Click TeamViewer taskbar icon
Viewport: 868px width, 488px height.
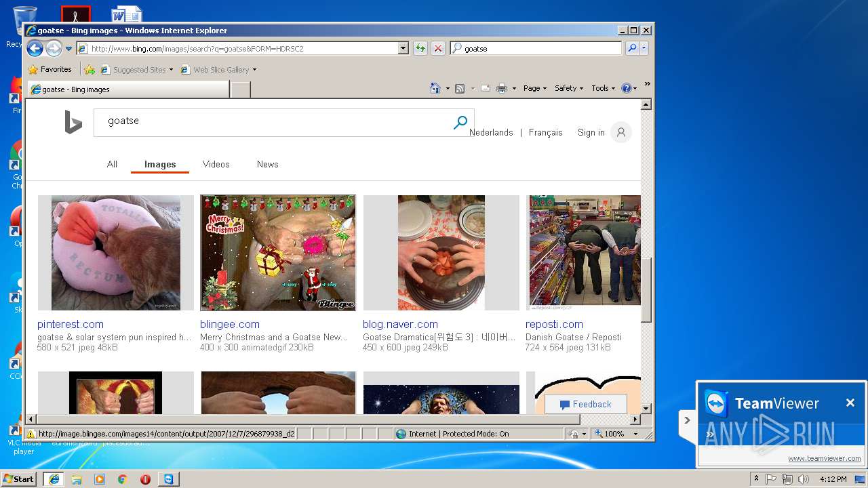167,479
